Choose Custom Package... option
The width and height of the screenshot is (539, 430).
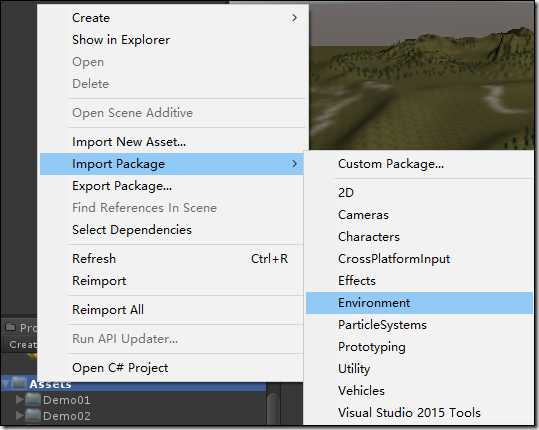click(x=391, y=164)
